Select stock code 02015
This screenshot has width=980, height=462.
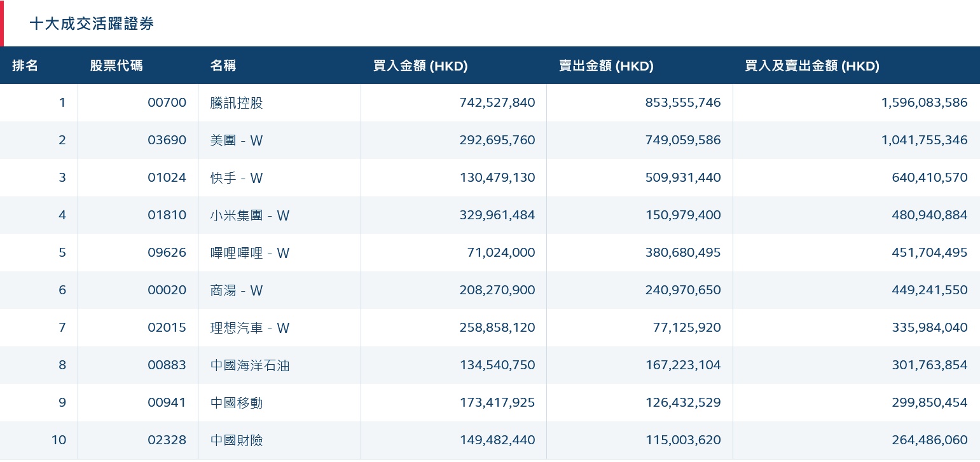coord(167,328)
